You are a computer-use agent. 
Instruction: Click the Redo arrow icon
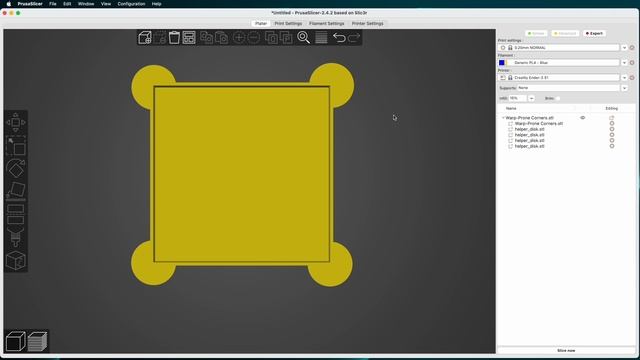354,38
